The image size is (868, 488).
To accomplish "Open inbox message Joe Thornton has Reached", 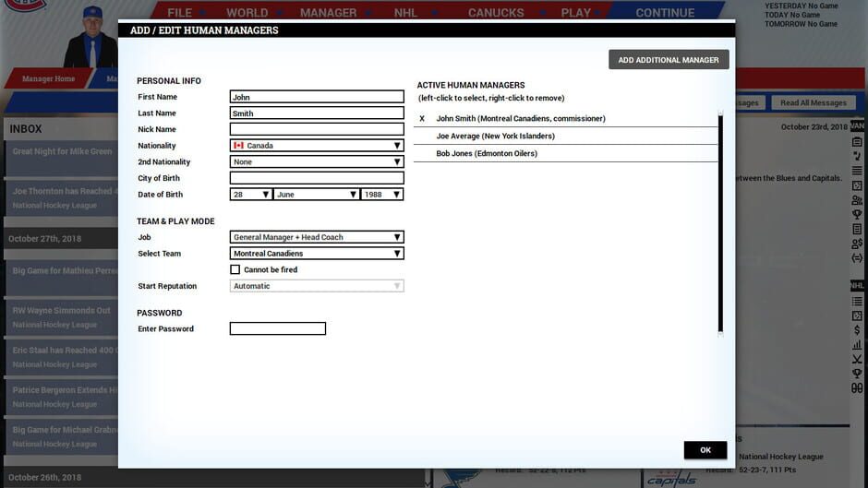I will (61, 198).
